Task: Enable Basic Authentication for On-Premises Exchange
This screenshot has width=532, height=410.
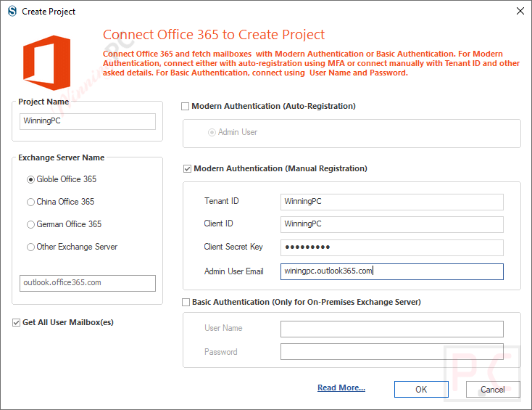Action: (x=186, y=303)
